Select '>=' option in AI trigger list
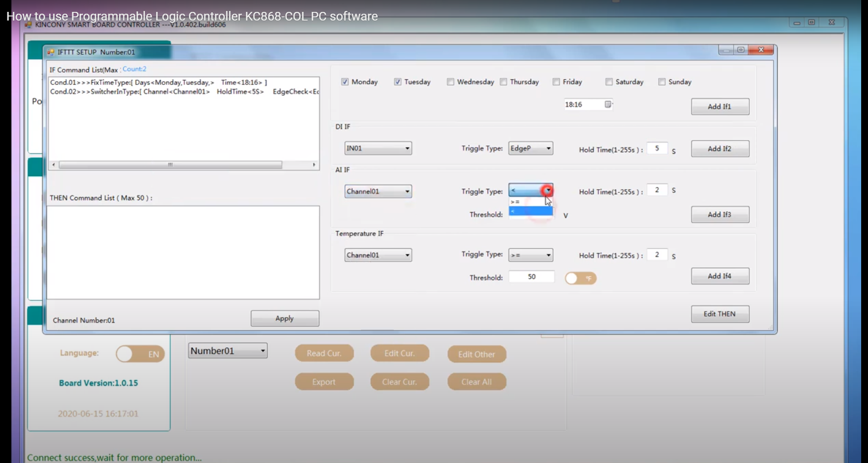This screenshot has width=868, height=463. [530, 202]
